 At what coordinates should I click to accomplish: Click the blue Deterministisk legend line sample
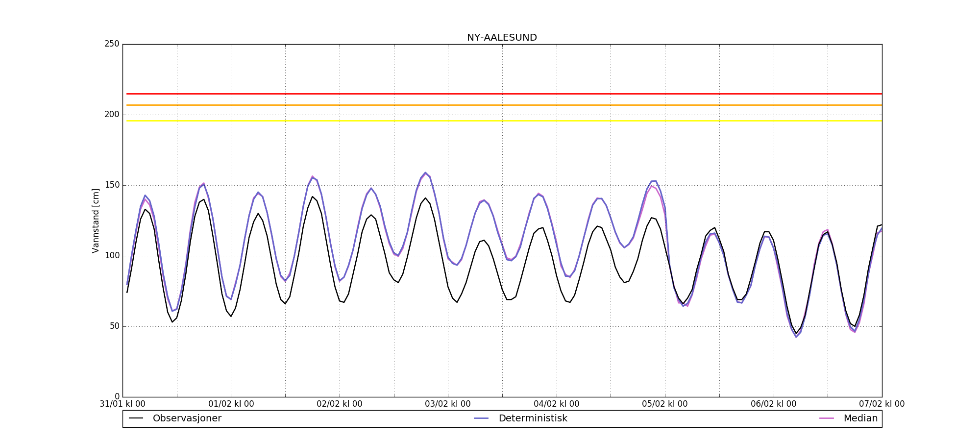482,418
